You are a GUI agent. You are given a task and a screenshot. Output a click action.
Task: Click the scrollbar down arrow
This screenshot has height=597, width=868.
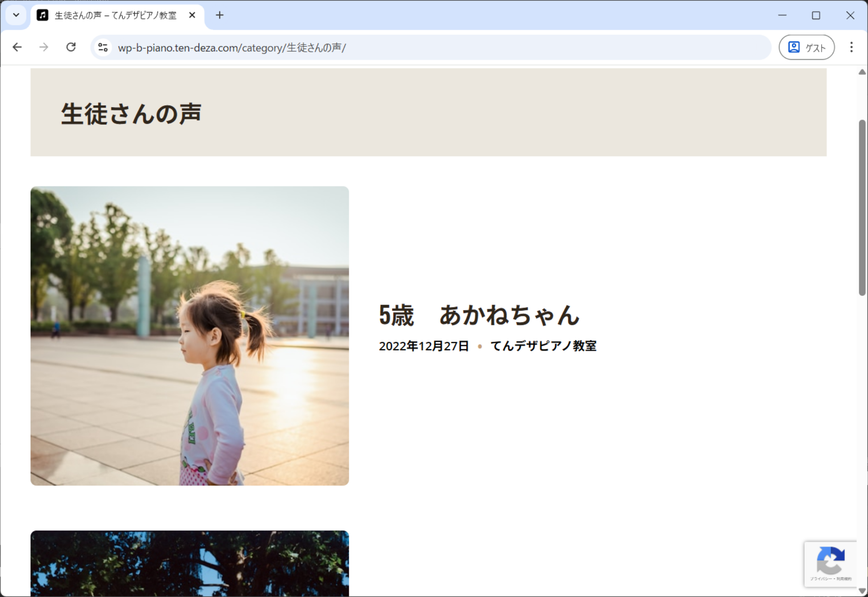pyautogui.click(x=862, y=591)
